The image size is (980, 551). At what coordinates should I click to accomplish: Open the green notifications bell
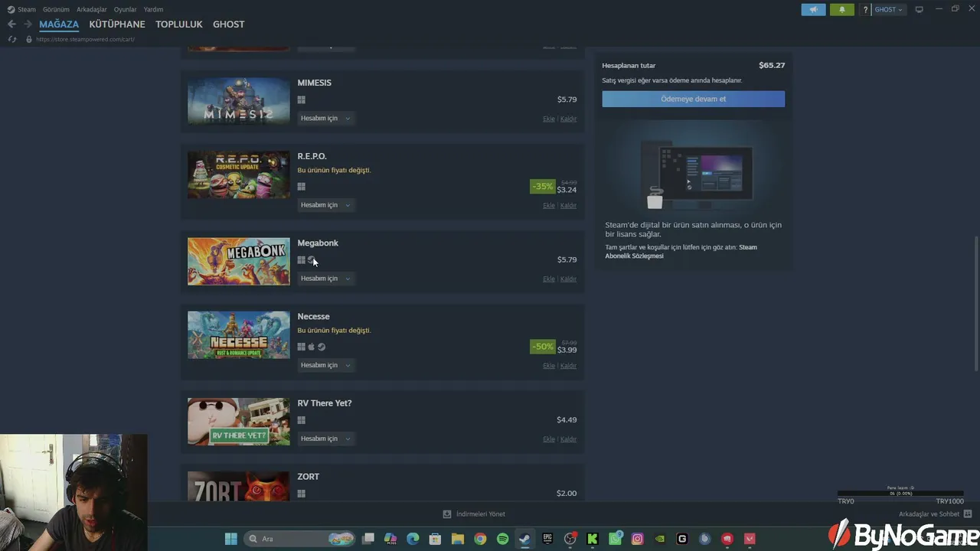click(x=842, y=10)
